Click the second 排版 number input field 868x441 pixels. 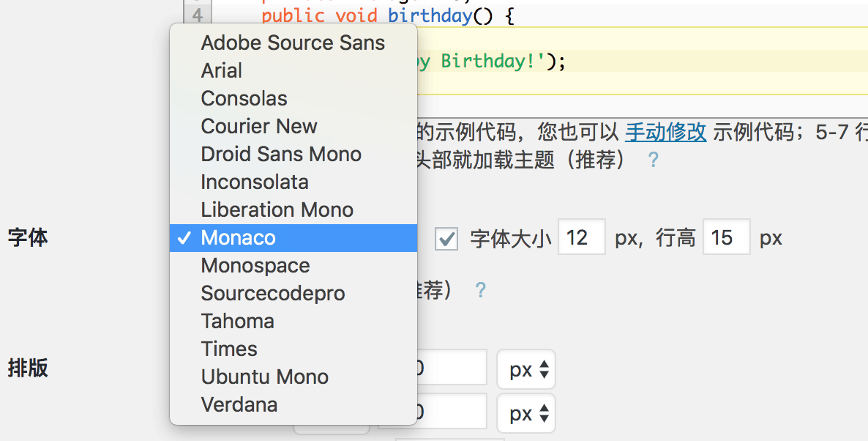point(451,411)
